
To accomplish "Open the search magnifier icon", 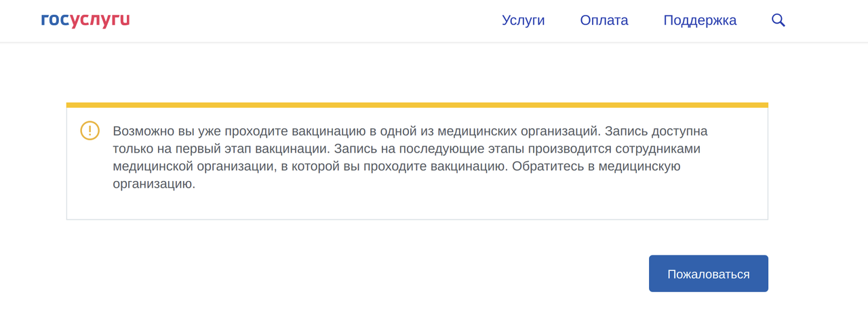I will point(778,20).
